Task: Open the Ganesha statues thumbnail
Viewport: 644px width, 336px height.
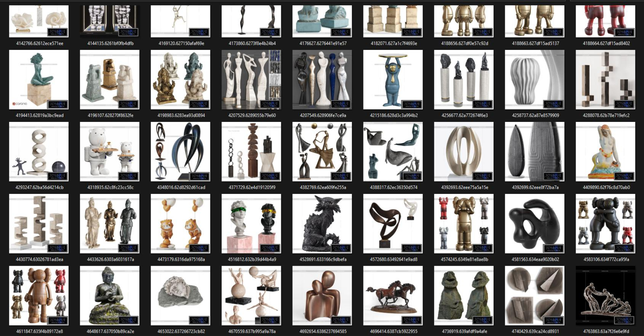Action: click(180, 80)
